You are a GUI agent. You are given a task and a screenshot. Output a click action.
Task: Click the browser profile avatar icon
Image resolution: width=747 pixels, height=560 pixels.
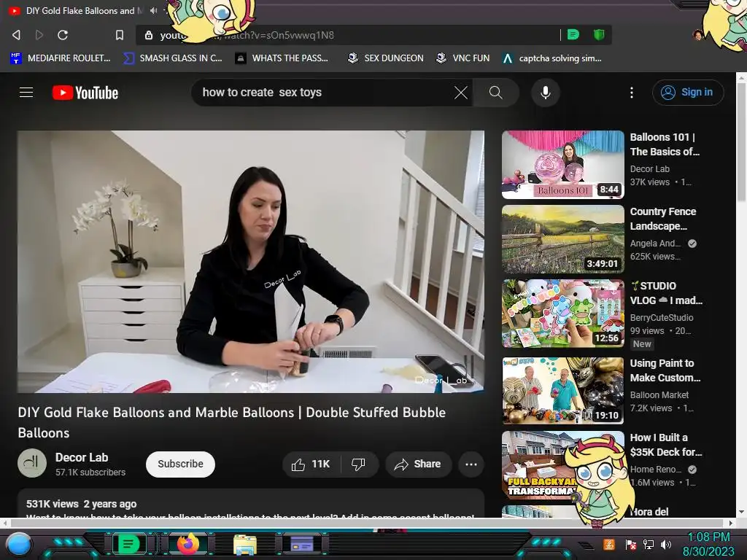(697, 35)
